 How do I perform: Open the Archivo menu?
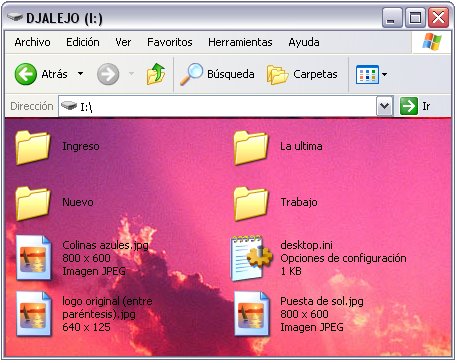(32, 42)
